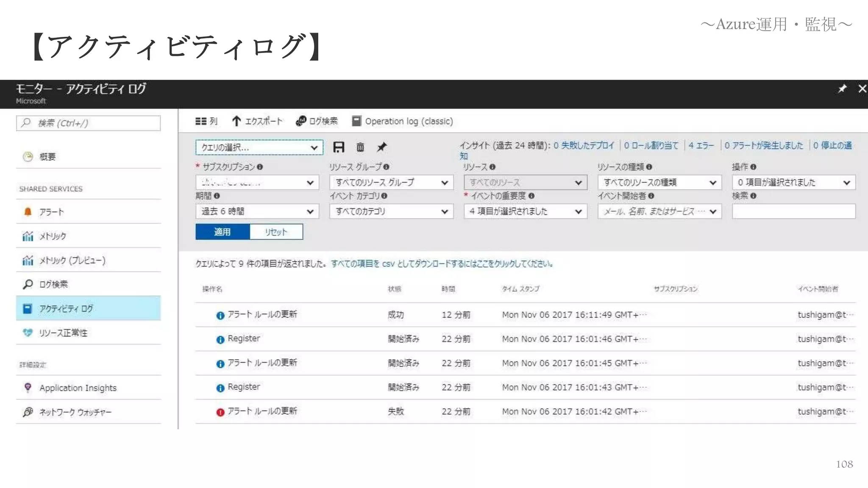Click the エクスポート export toolbar button

(x=257, y=122)
